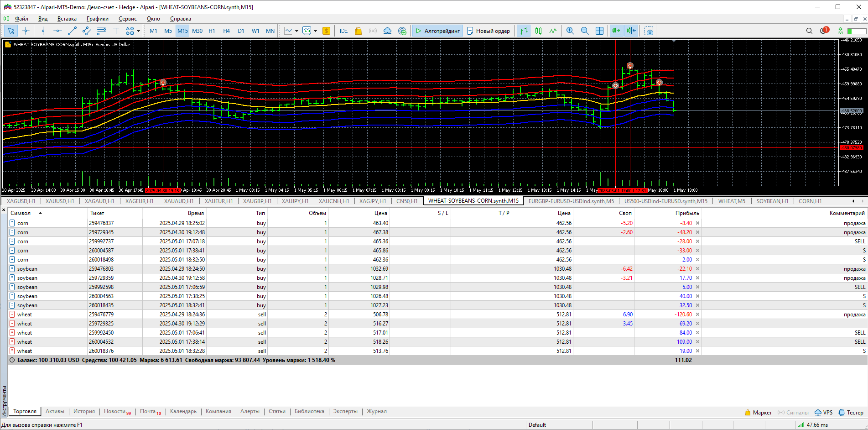The height and width of the screenshot is (430, 868).
Task: Switch chart to candlestick display
Action: tap(538, 31)
